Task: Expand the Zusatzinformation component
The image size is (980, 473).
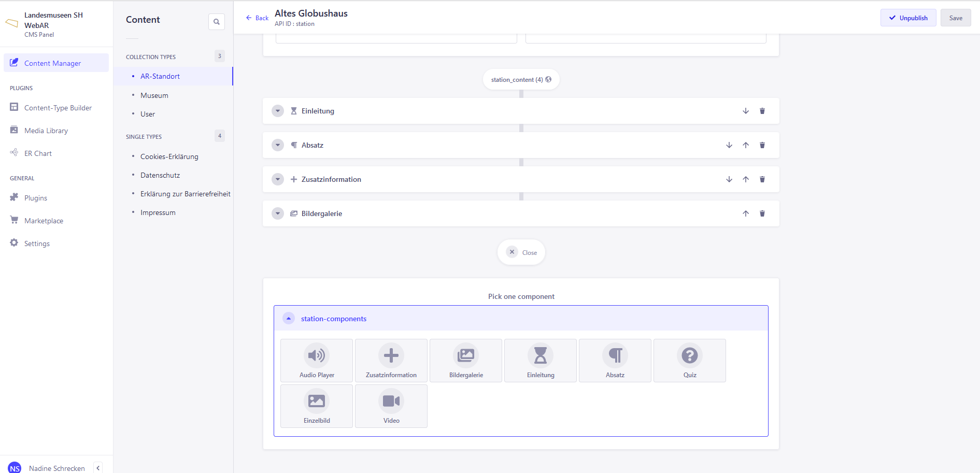Action: 278,179
